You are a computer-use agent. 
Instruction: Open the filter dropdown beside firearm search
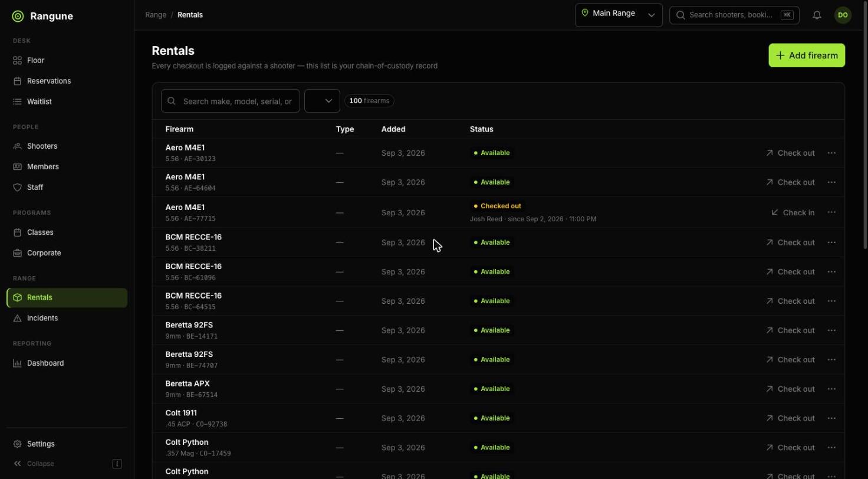pyautogui.click(x=322, y=101)
